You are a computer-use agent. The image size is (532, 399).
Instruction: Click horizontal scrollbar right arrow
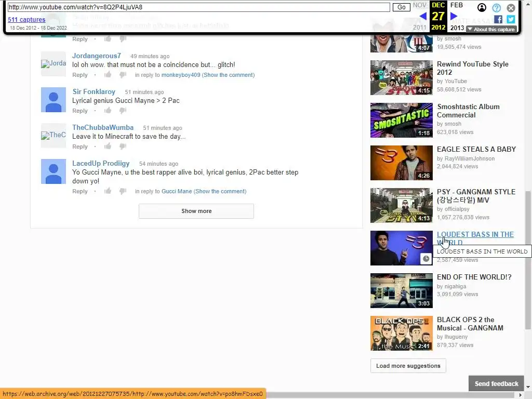[x=521, y=395]
